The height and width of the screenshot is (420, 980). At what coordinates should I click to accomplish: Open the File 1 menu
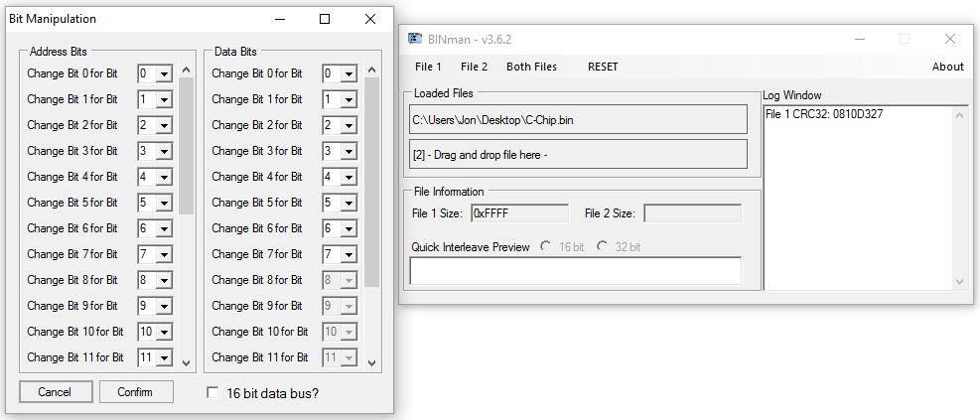point(428,67)
